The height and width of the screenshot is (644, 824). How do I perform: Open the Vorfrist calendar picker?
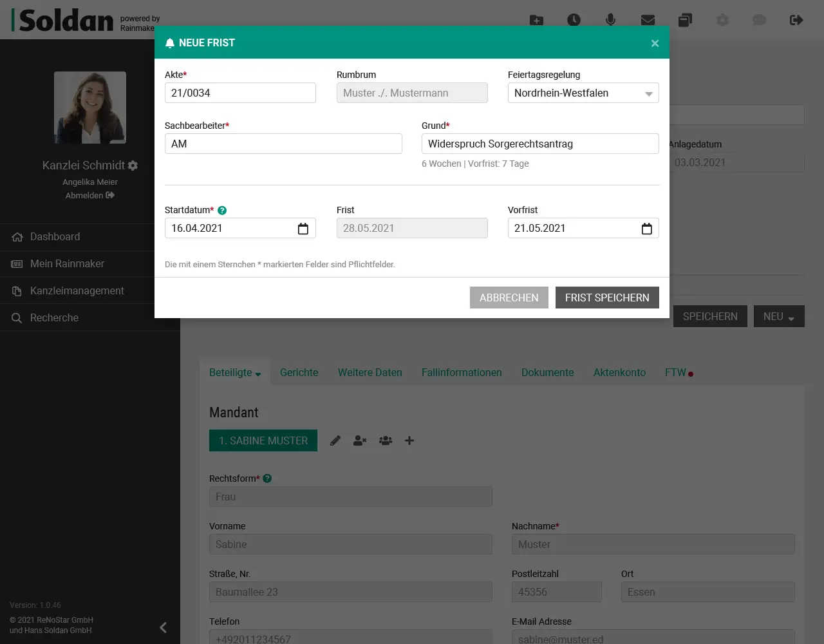646,229
